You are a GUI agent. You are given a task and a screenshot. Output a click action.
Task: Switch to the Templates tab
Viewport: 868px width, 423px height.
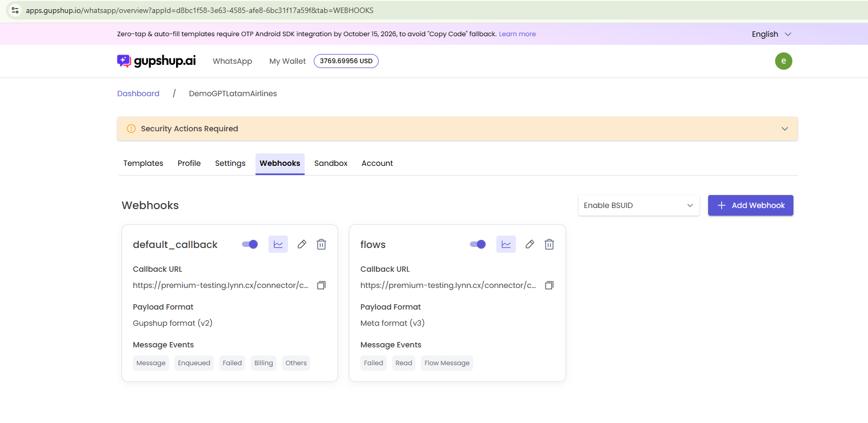coord(143,163)
